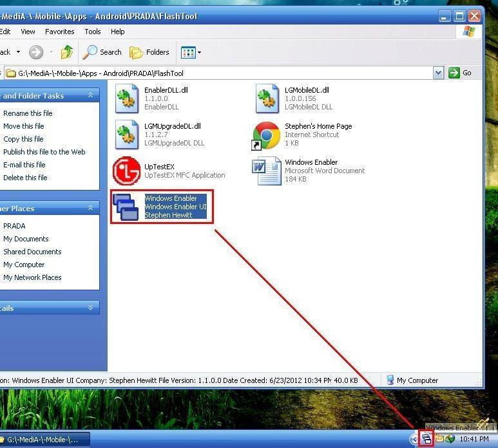Click E-mail this file
Viewport: 498px width, 448px height.
(x=24, y=165)
